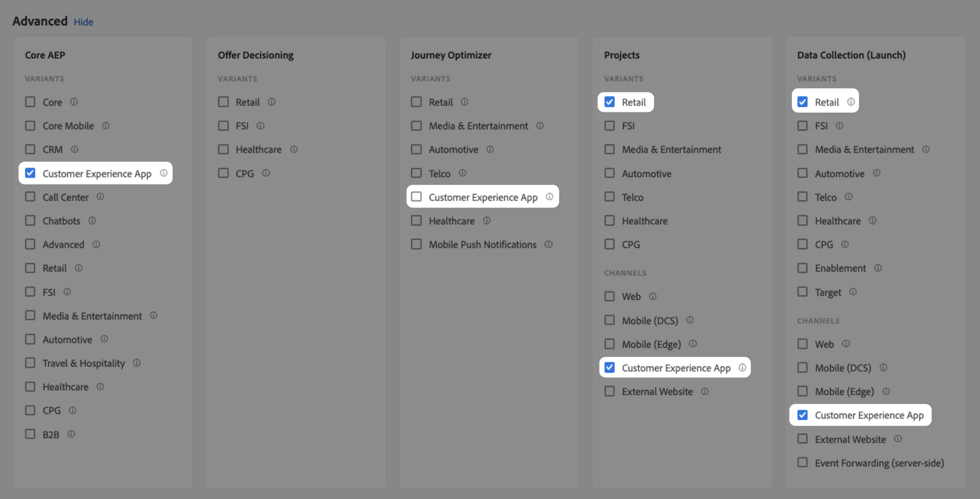The height and width of the screenshot is (499, 980).
Task: Uncheck Customer Experience App in Data Collection channels
Action: tap(803, 415)
